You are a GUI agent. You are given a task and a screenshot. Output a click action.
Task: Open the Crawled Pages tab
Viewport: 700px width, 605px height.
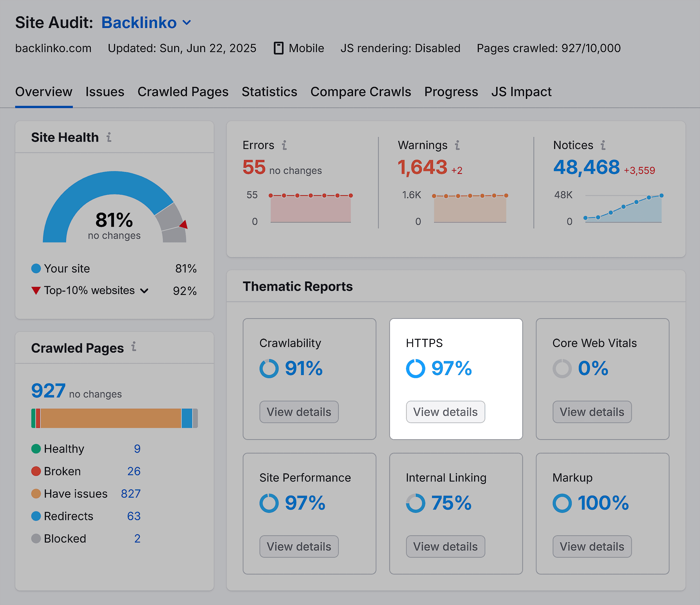183,92
